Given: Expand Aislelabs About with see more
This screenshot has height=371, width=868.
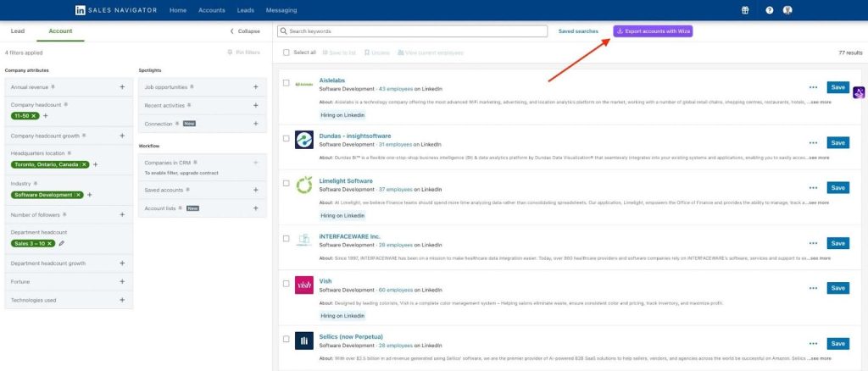Looking at the screenshot, I should click(820, 102).
